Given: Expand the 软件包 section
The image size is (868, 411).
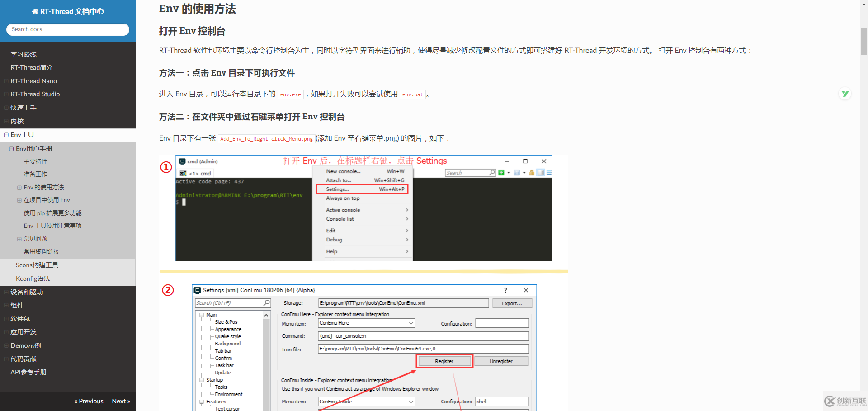Looking at the screenshot, I should click(6, 319).
